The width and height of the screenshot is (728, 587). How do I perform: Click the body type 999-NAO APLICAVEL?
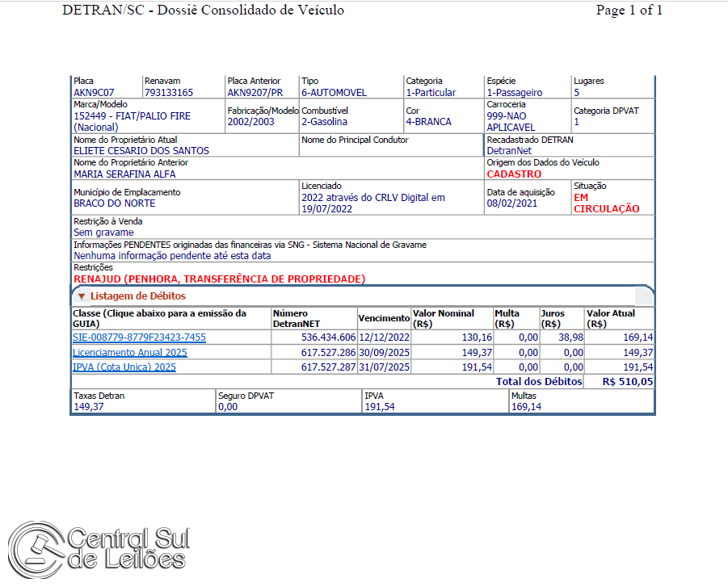click(511, 122)
